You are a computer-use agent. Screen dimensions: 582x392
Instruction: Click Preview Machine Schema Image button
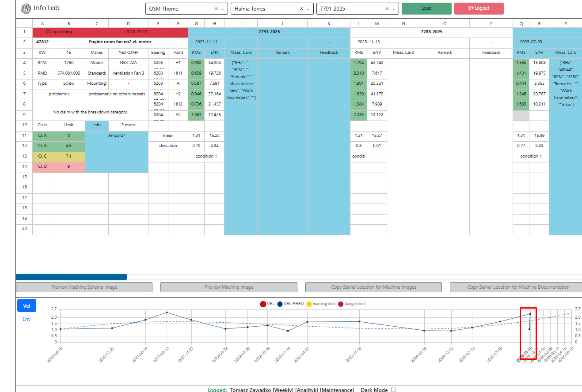coord(84,287)
